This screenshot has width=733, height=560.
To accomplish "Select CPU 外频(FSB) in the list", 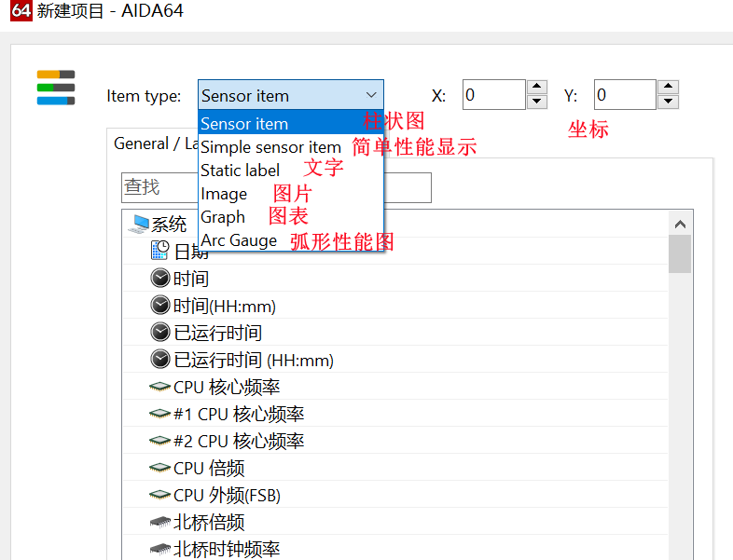I will tap(227, 496).
